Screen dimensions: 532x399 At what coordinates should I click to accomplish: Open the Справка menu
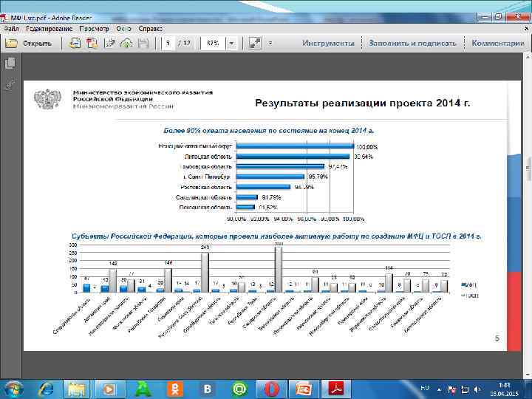coord(150,29)
